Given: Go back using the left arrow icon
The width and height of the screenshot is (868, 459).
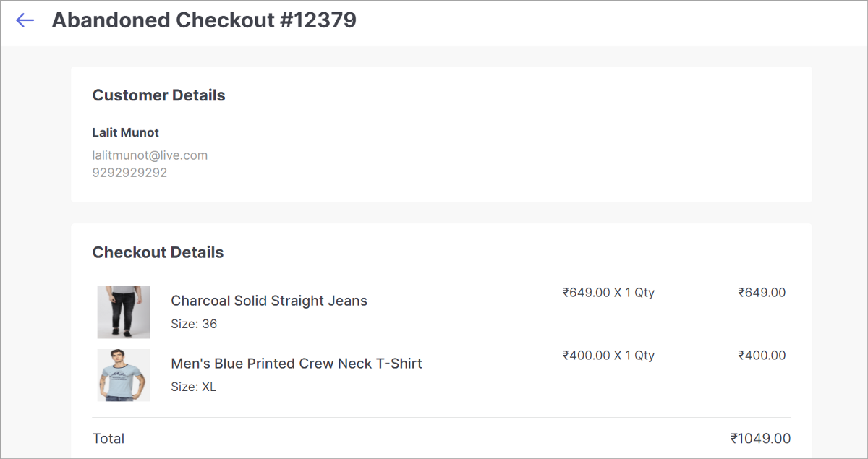Looking at the screenshot, I should pyautogui.click(x=25, y=20).
